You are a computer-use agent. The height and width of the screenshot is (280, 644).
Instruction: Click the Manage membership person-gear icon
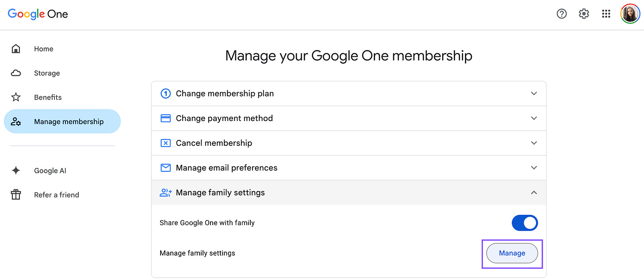[16, 121]
